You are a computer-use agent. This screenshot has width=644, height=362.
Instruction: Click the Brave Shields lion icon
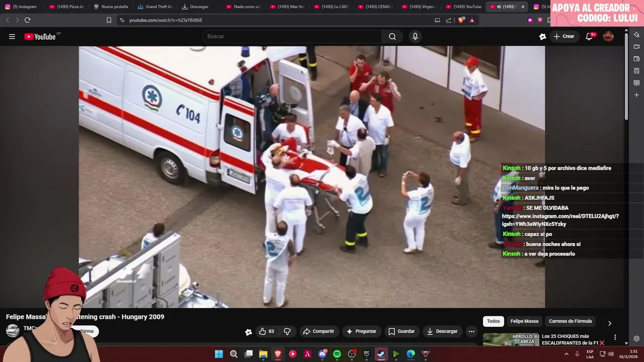(460, 20)
